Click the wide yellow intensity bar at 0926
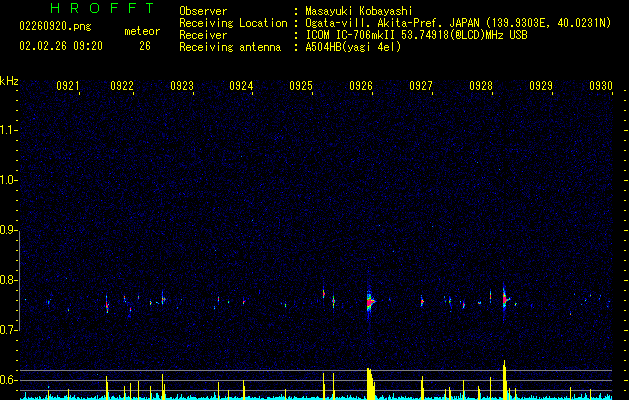 (x=370, y=384)
